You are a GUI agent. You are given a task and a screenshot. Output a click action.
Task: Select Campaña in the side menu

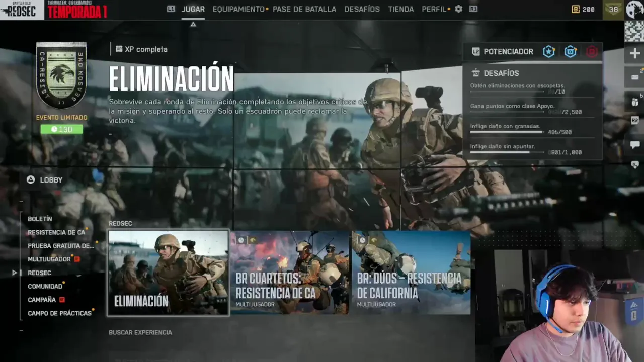tap(42, 300)
